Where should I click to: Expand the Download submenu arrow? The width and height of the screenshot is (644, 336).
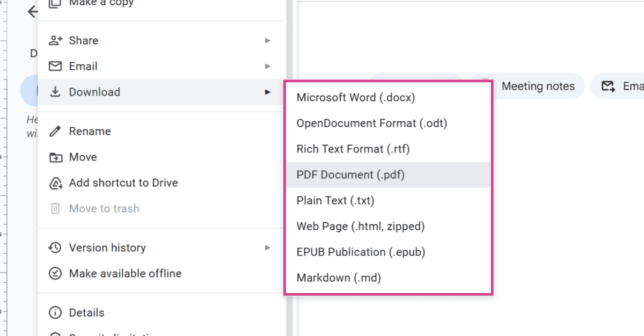click(268, 92)
